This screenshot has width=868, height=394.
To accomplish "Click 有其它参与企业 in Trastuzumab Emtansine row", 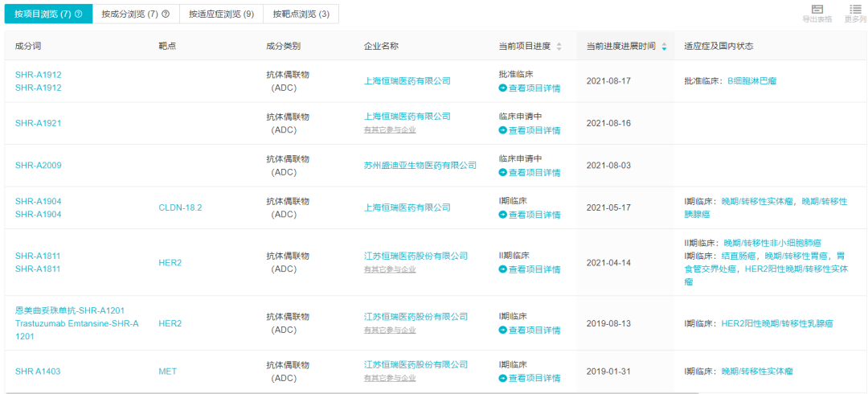I will [390, 330].
